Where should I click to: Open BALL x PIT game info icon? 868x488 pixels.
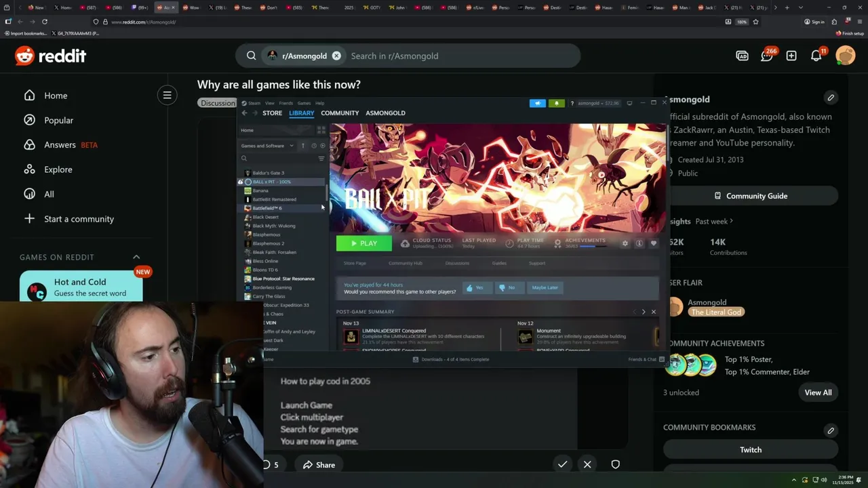click(639, 243)
